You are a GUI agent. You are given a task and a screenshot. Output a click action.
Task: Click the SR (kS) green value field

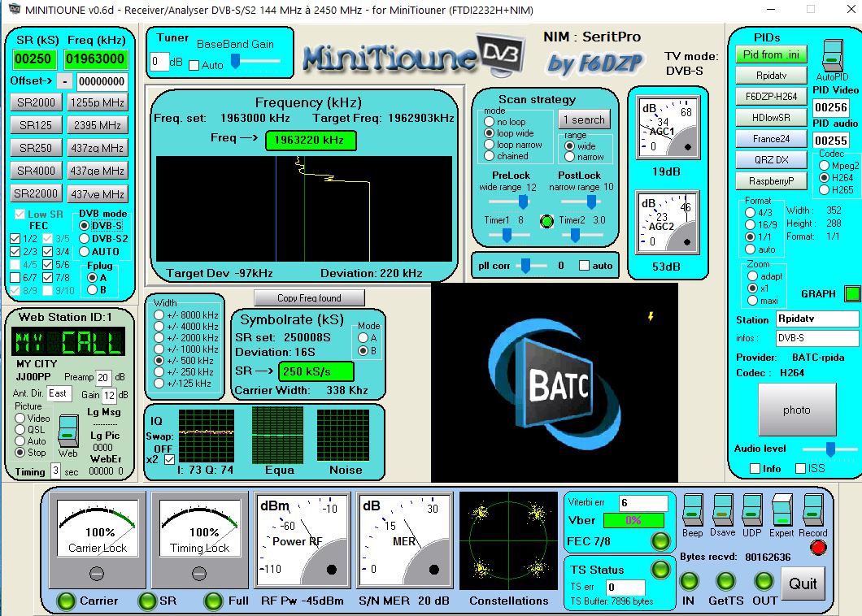point(33,59)
